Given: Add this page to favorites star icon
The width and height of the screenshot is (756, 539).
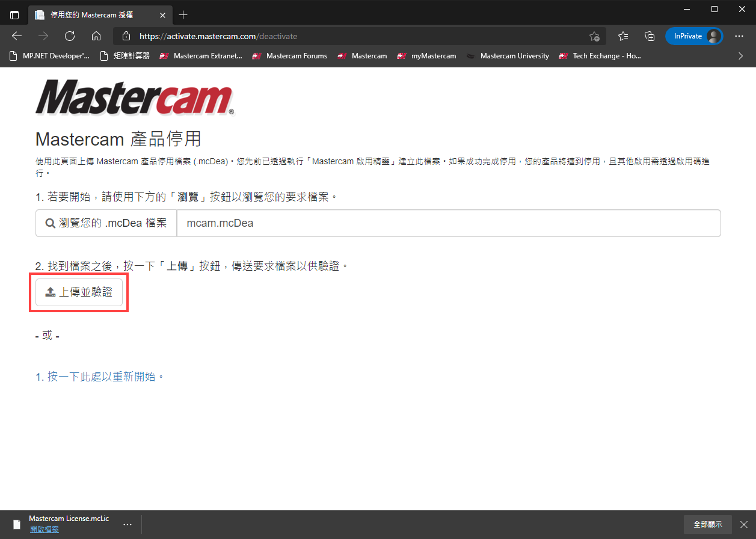Looking at the screenshot, I should (x=594, y=36).
